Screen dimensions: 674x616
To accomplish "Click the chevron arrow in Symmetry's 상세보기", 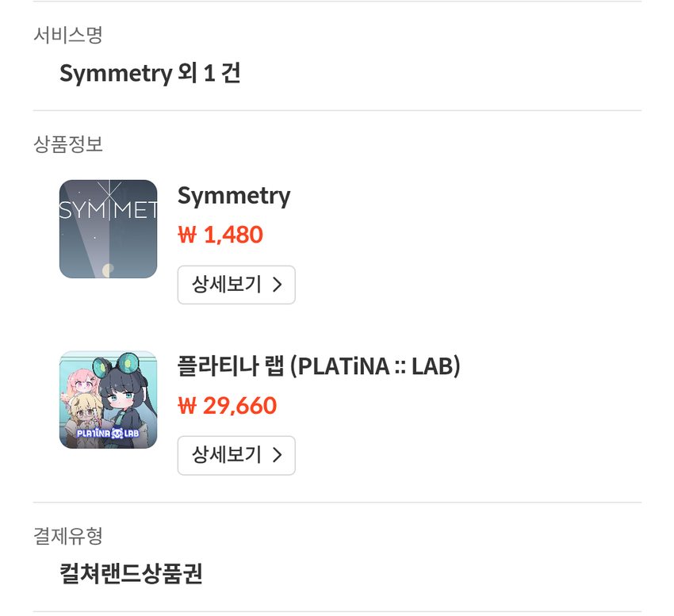I will [x=278, y=285].
